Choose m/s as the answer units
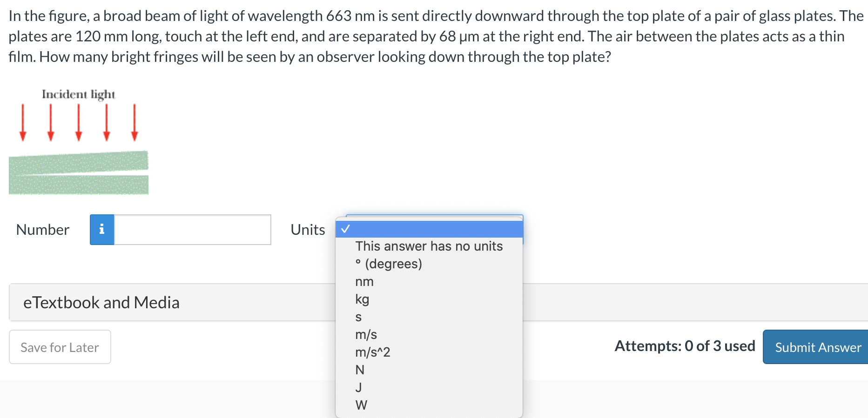This screenshot has height=418, width=868. click(366, 334)
